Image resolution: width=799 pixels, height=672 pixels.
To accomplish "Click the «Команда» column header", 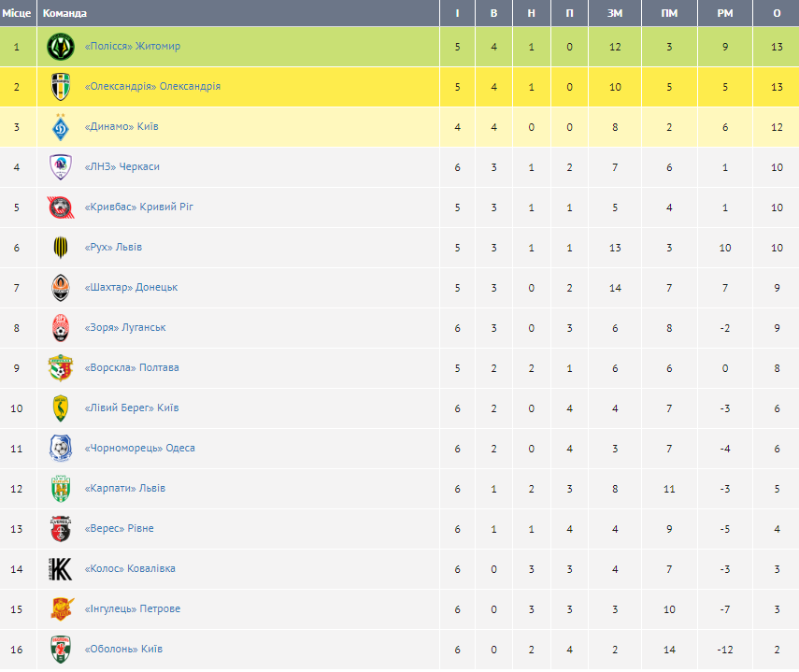I will click(x=65, y=13).
